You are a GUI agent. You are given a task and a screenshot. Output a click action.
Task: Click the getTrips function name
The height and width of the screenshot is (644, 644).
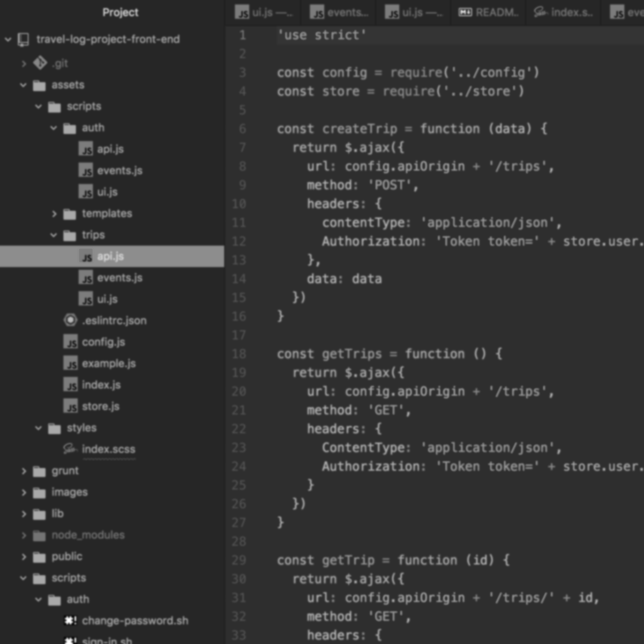click(x=352, y=354)
